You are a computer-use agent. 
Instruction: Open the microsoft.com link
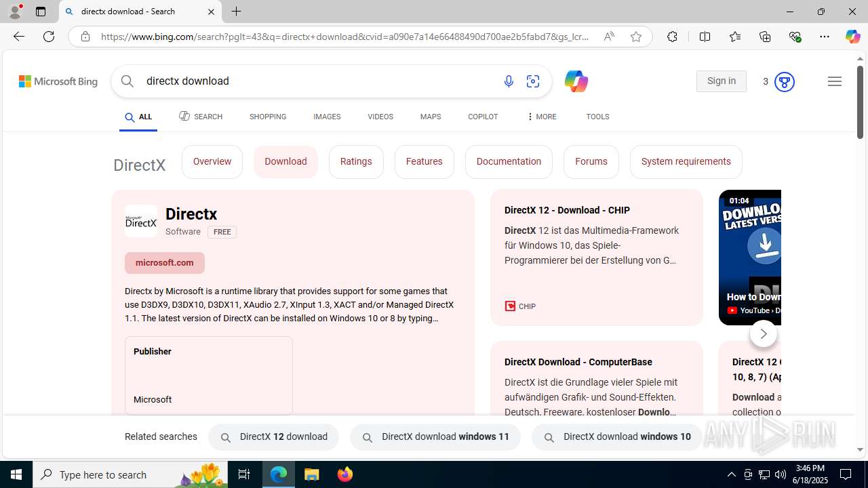(x=165, y=263)
